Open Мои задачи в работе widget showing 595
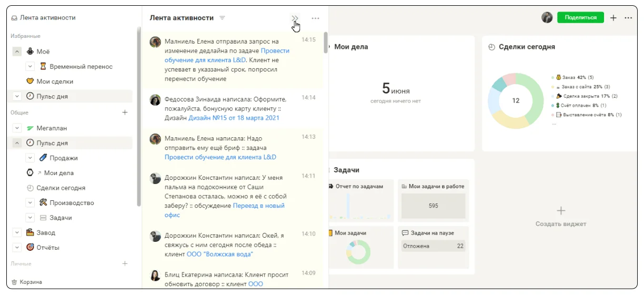Image resolution: width=644 pixels, height=296 pixels. click(x=433, y=200)
